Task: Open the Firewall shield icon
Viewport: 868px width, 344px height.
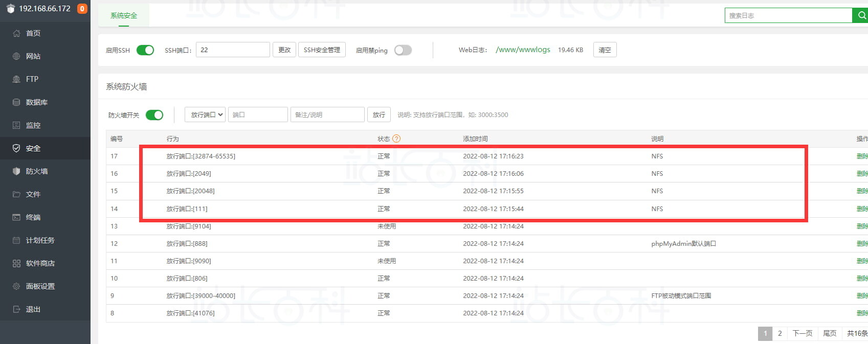Action: point(16,171)
